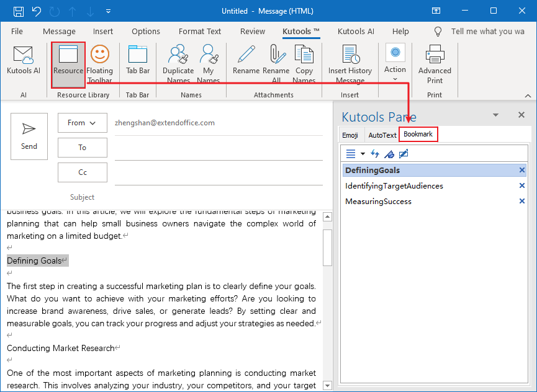Click the Conducting Market Research heading
537x392 pixels.
tap(61, 348)
